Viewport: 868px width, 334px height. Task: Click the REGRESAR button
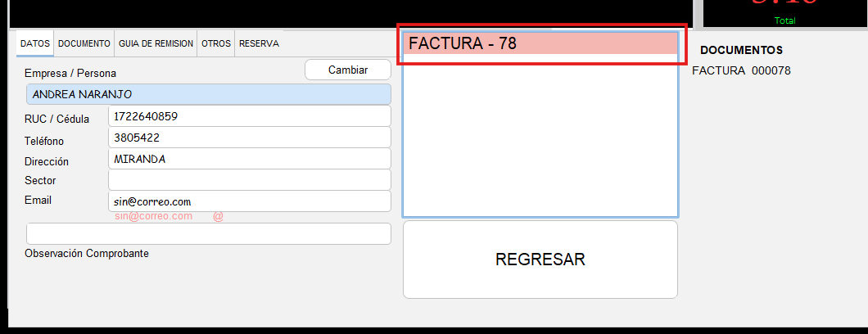click(540, 260)
